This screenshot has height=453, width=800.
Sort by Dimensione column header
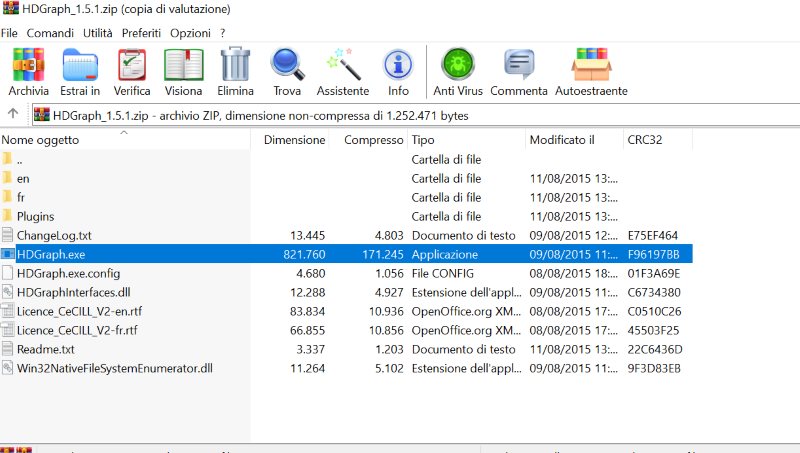click(290, 139)
